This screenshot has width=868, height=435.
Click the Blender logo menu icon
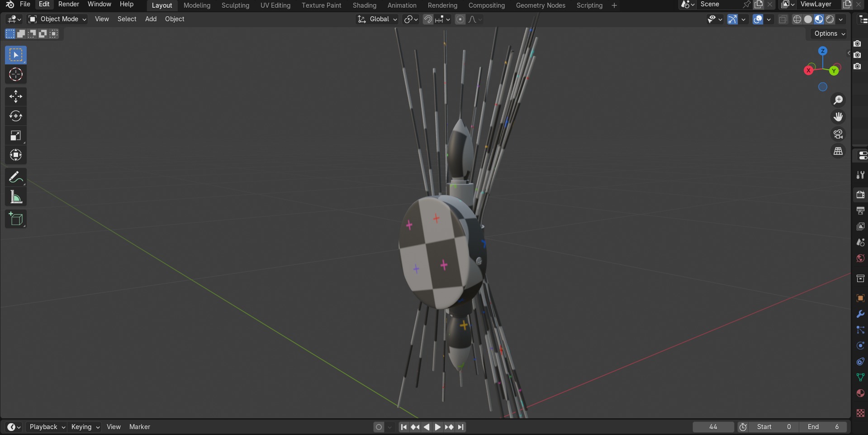pyautogui.click(x=9, y=5)
